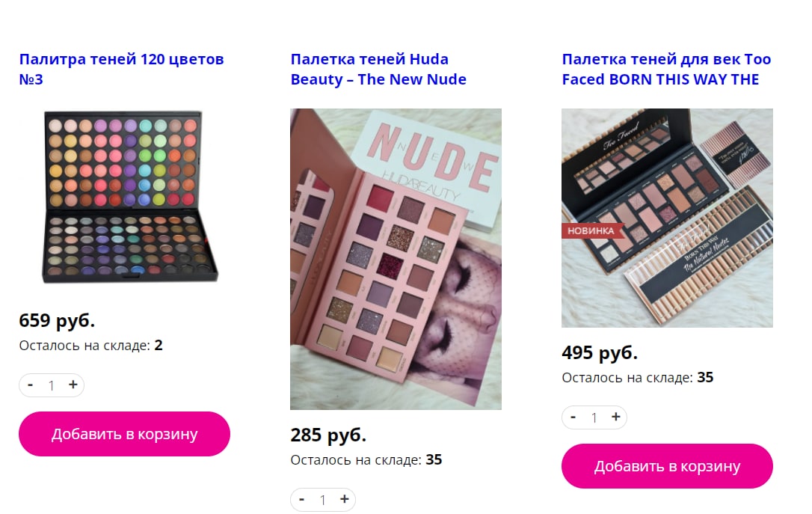Decrease quantity for 120-color palette
The width and height of the screenshot is (812, 514).
(x=30, y=385)
